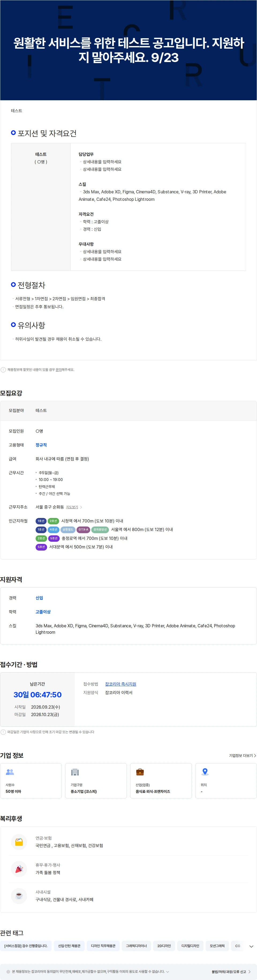Expand the footer copyright notice chevron
257x980 pixels.
click(x=168, y=972)
